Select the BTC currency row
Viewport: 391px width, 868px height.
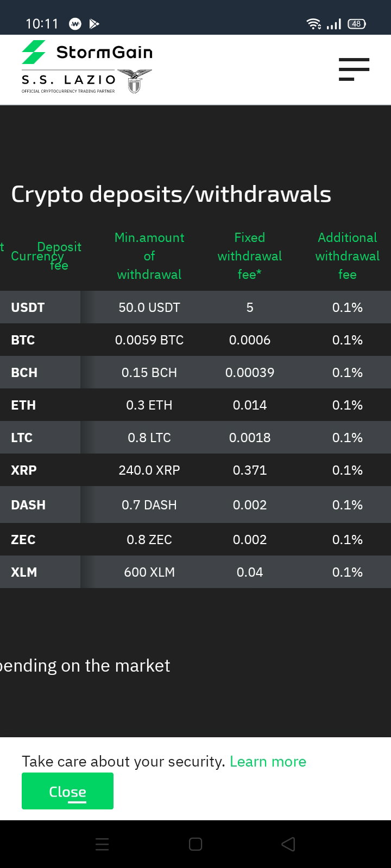pos(195,340)
